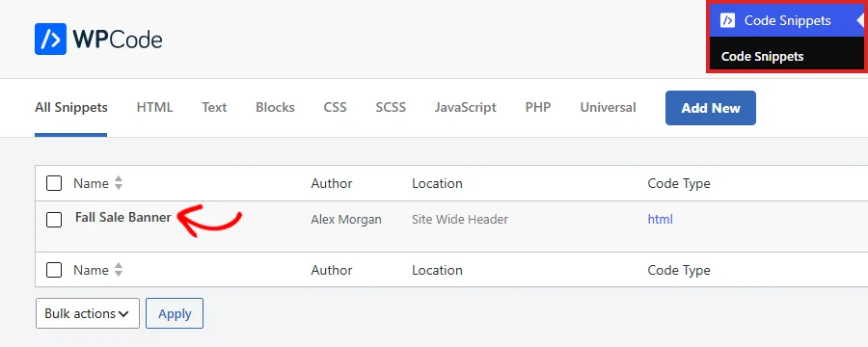Switch to the Blocks tab
The image size is (868, 347).
coord(275,107)
